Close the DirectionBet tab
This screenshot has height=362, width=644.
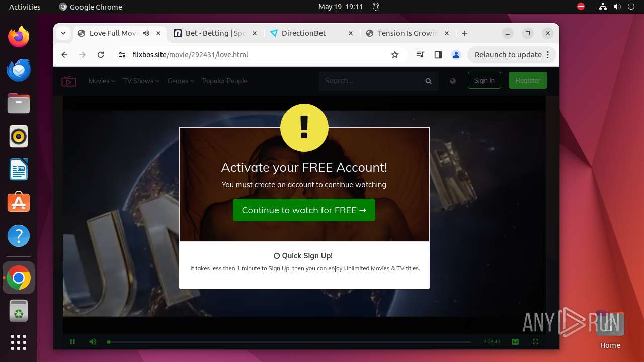click(350, 33)
